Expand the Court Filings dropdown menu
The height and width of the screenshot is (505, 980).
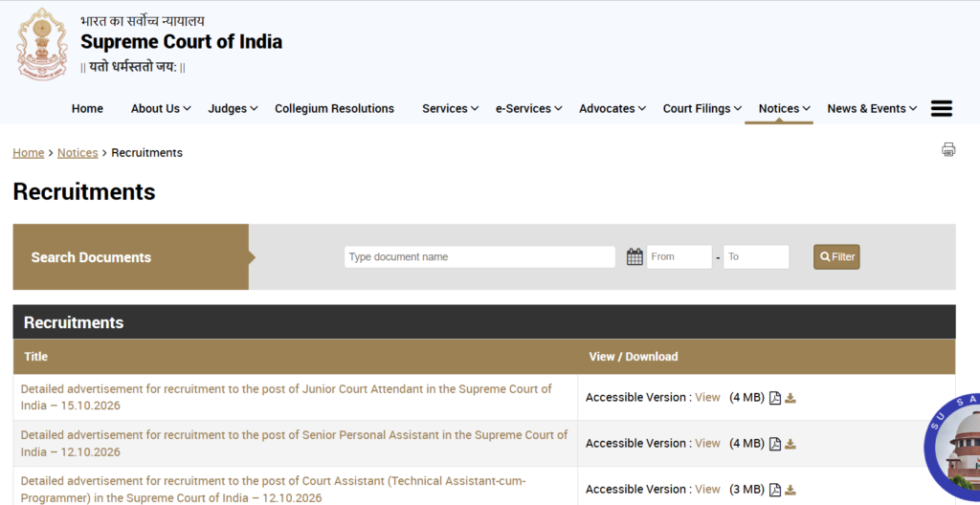click(702, 108)
